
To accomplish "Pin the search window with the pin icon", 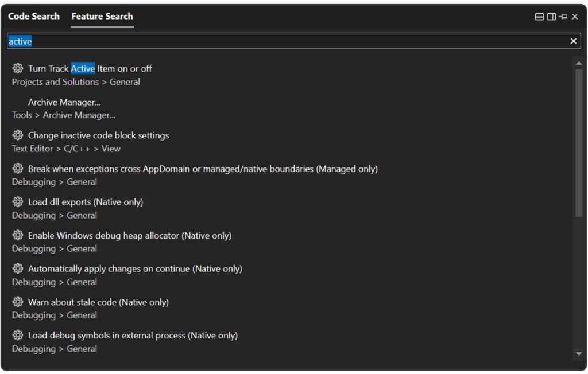I will (563, 17).
